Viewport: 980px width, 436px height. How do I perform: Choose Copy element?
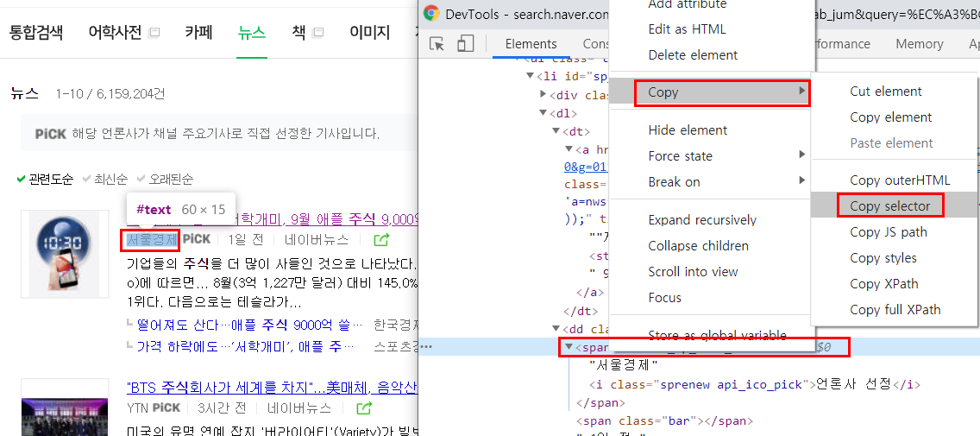point(894,117)
